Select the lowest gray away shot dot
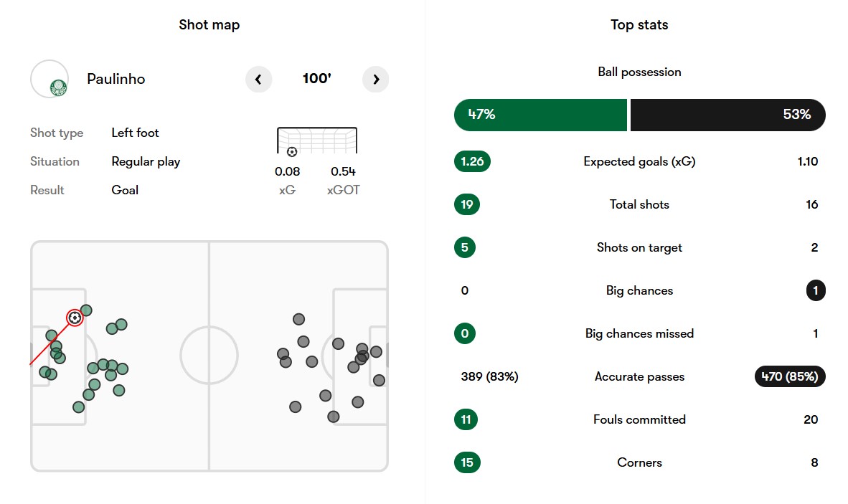The height and width of the screenshot is (504, 848). click(333, 417)
